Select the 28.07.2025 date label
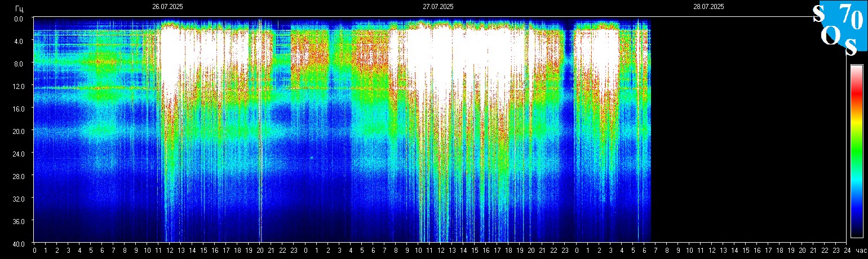 708,7
